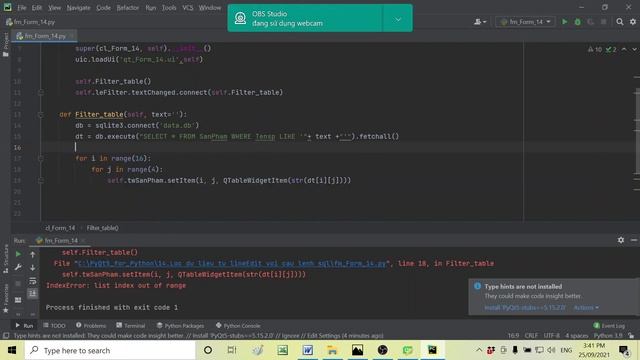The height and width of the screenshot is (360, 640).
Task: Click UTF-8 encoding in status bar
Action: [x=551, y=336]
